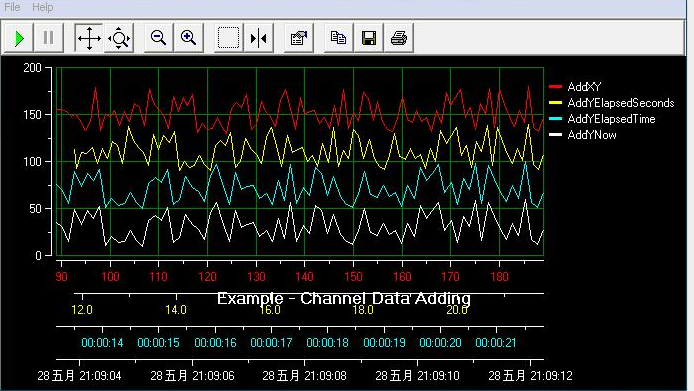Click the yellow AddYElapsedSeconds legend line

[x=555, y=102]
